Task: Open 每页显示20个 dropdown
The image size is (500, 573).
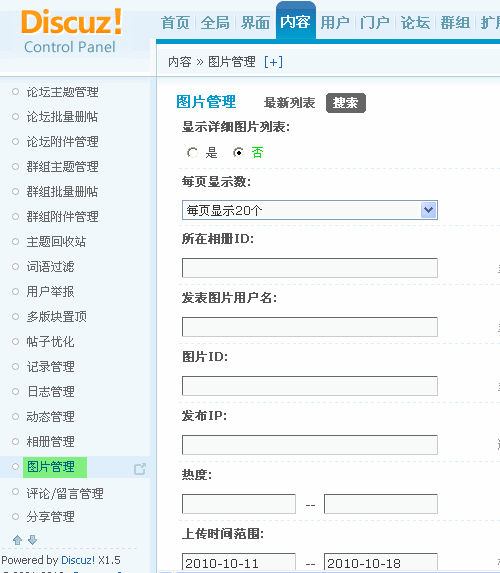Action: click(x=310, y=210)
